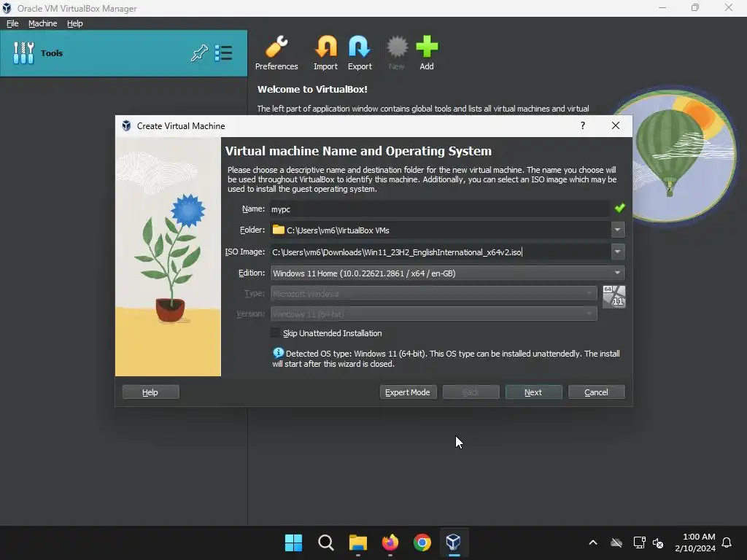Viewport: 747px width, 560px height.
Task: Click the pin icon in the Tools panel
Action: [x=199, y=52]
